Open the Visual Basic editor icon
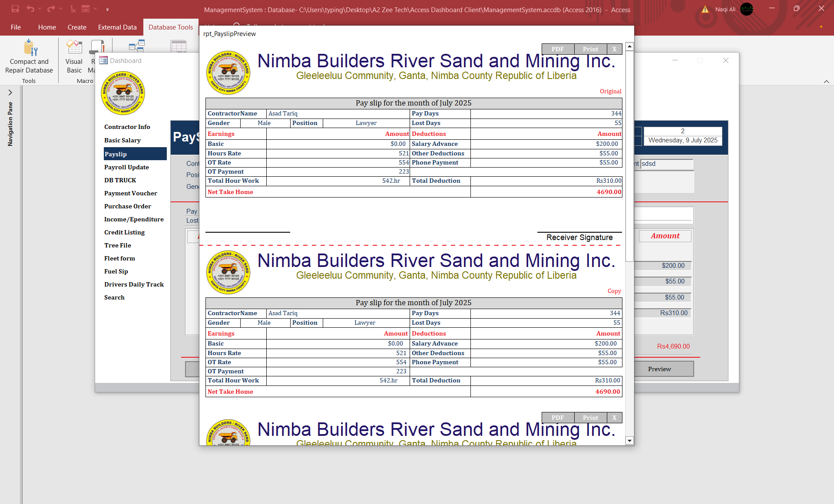 (74, 47)
